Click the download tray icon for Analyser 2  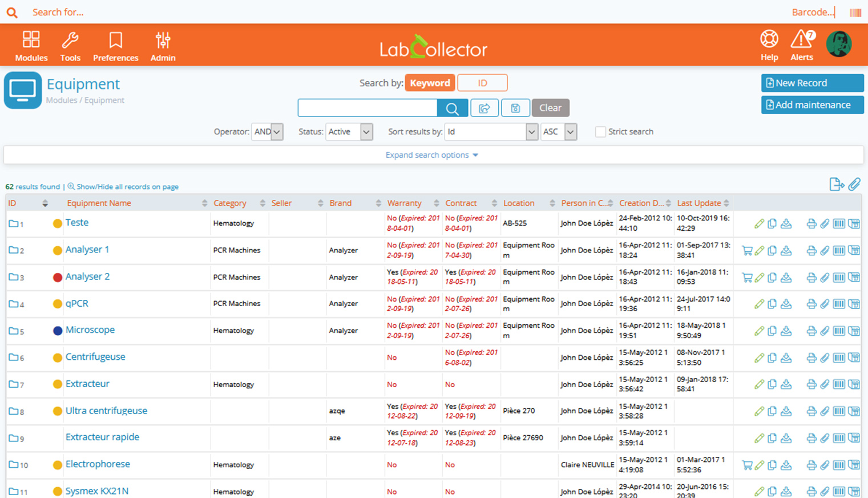click(786, 278)
